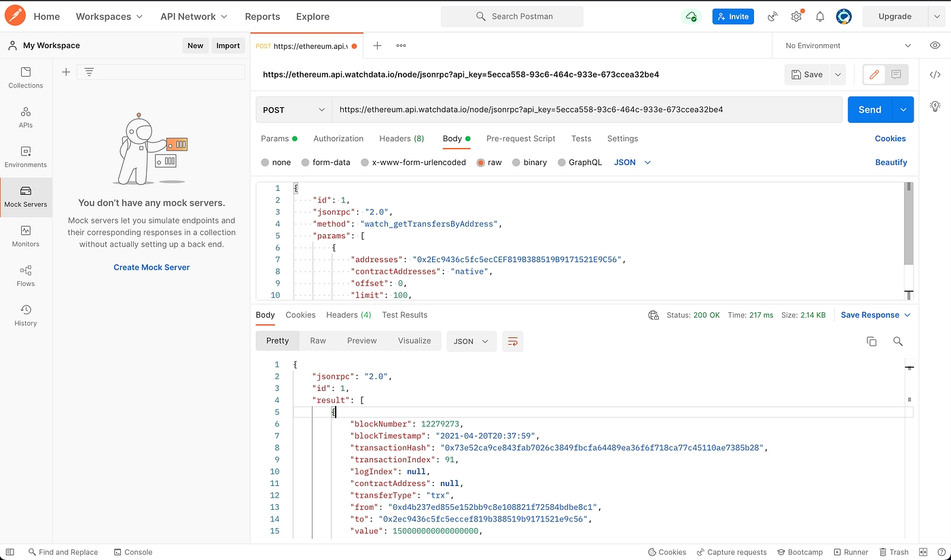Search the response using the magnifier icon
951x560 pixels.
[x=898, y=341]
